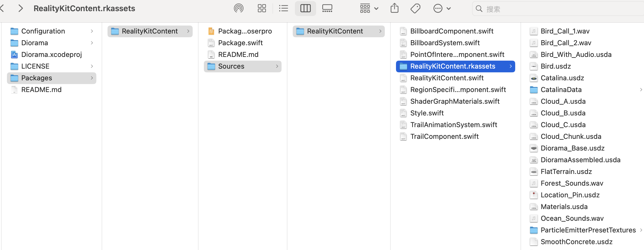Screen dimensions: 644x250
Task: Switch to icon grid view
Action: [262, 9]
